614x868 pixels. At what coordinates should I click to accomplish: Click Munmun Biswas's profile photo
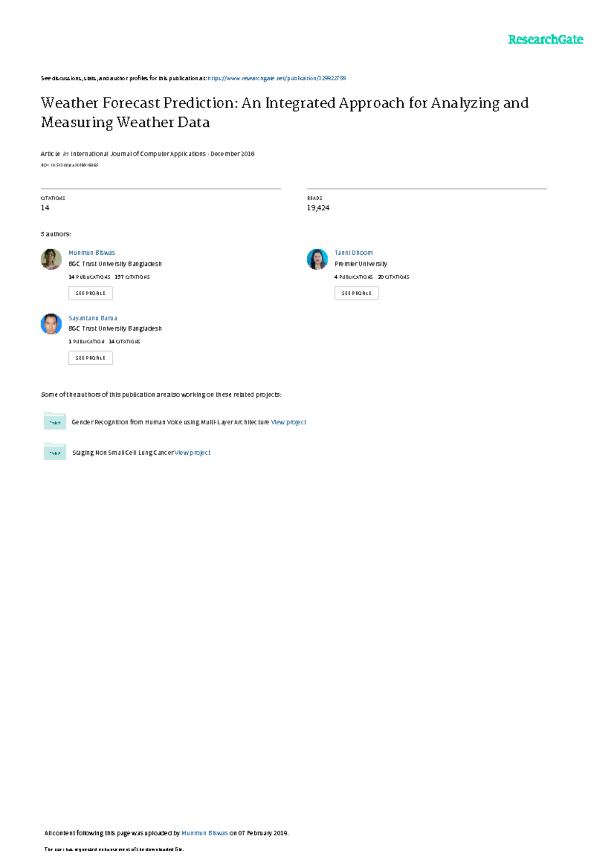51,259
